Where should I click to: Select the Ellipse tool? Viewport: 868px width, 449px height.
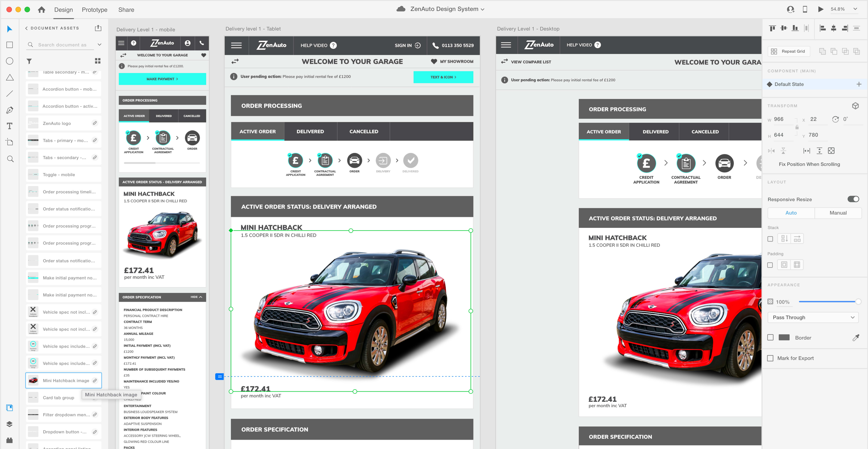(10, 61)
